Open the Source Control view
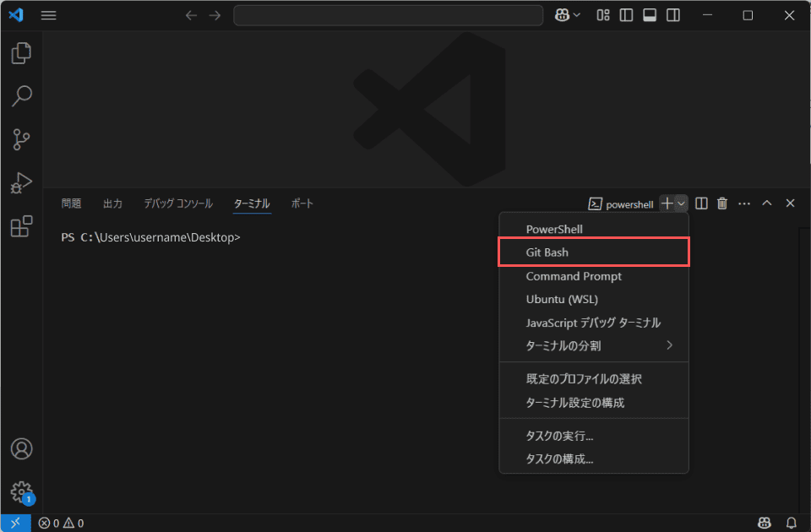This screenshot has height=532, width=811. tap(21, 139)
